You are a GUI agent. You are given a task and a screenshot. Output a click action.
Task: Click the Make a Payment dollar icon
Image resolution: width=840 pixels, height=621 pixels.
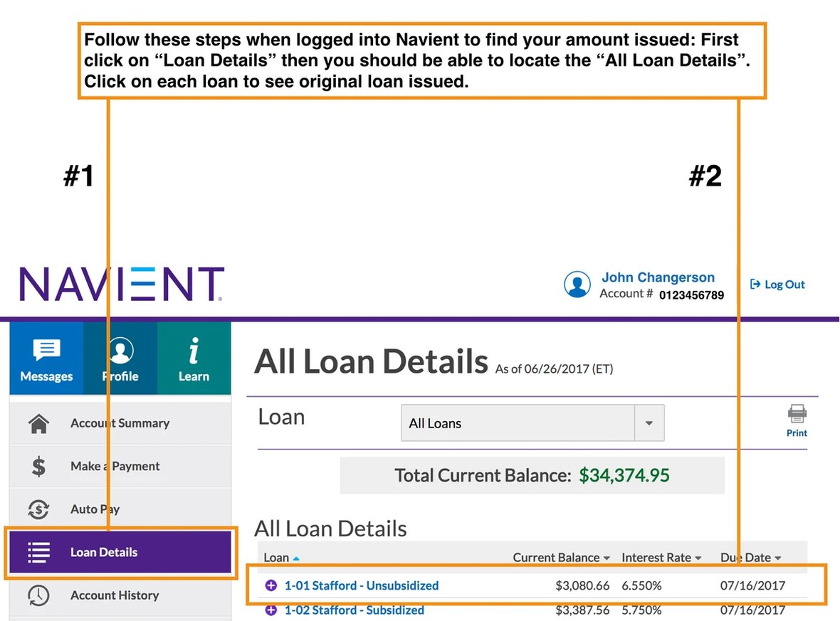38,467
